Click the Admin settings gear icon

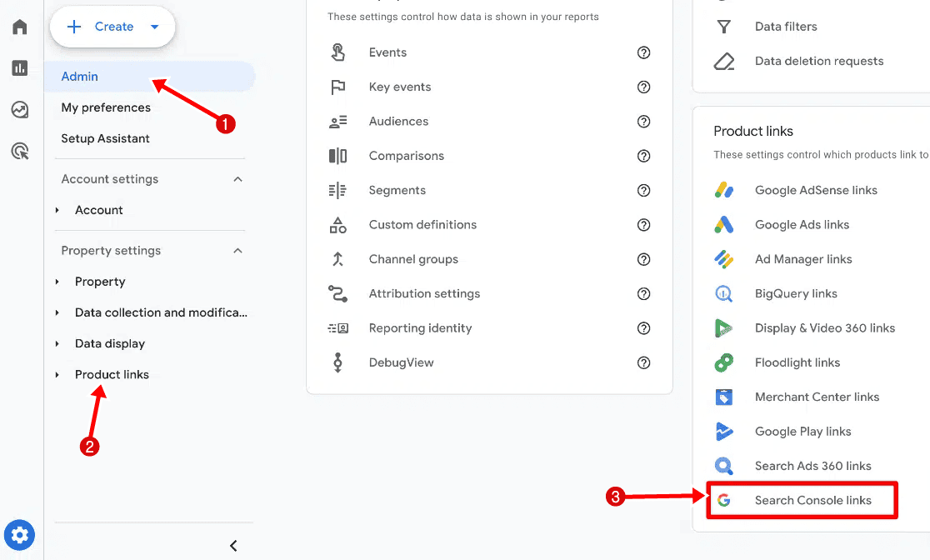click(x=20, y=534)
